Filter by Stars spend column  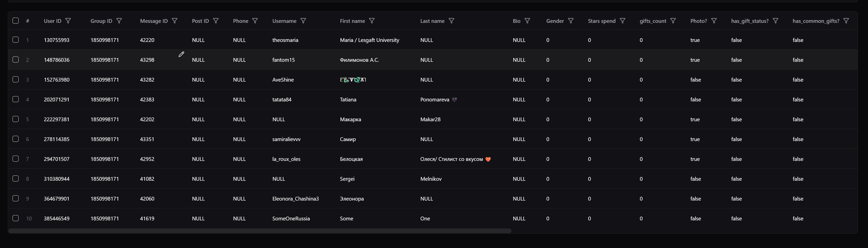pyautogui.click(x=622, y=21)
